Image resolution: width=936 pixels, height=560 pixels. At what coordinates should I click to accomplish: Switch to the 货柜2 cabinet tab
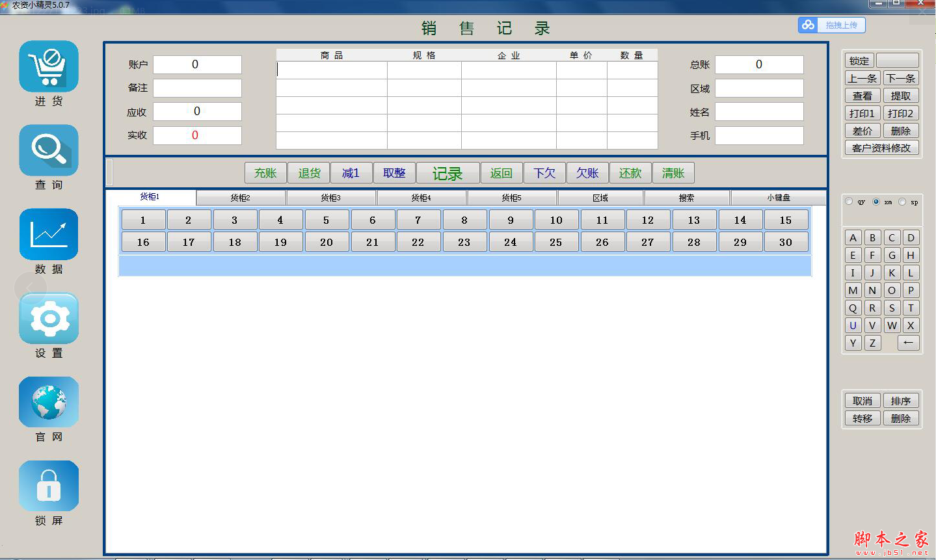tap(241, 197)
